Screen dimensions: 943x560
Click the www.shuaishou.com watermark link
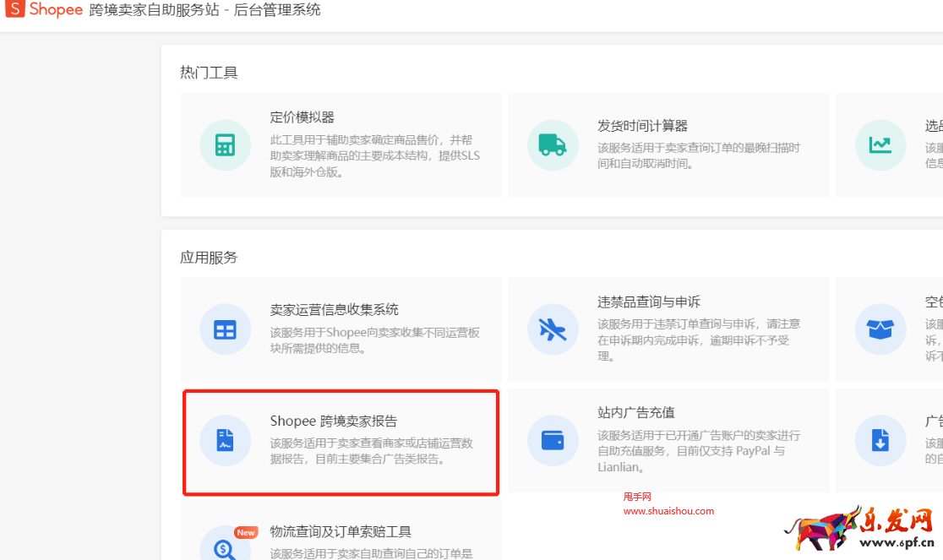[668, 511]
